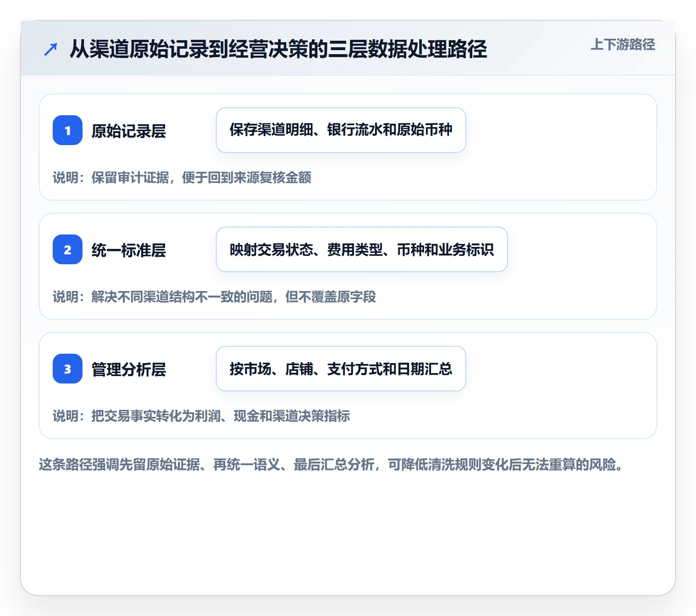Screen dimensions: 696x616
Task: Click the 按市场、店铺、支付方式和日期汇总 box
Action: (341, 369)
